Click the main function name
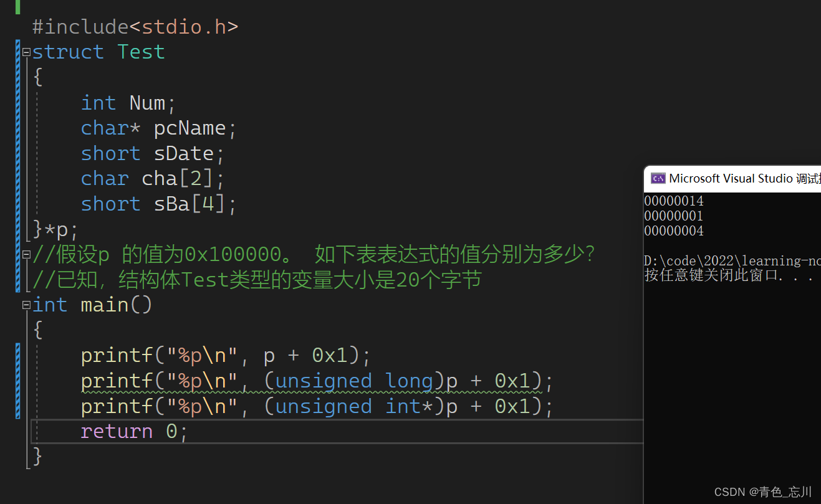Image resolution: width=821 pixels, height=504 pixels. click(x=105, y=305)
